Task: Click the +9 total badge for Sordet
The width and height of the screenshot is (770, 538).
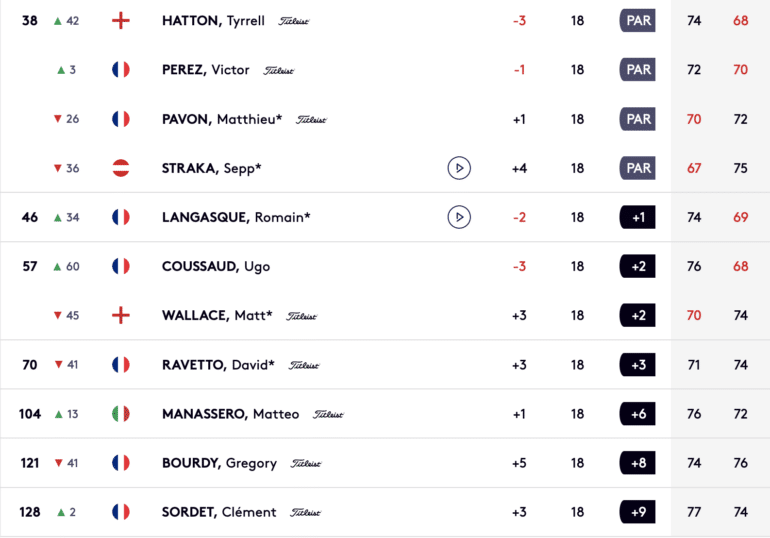Action: pos(637,512)
